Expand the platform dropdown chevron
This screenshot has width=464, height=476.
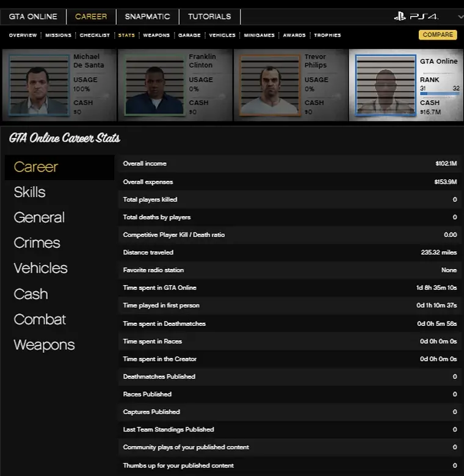click(460, 16)
